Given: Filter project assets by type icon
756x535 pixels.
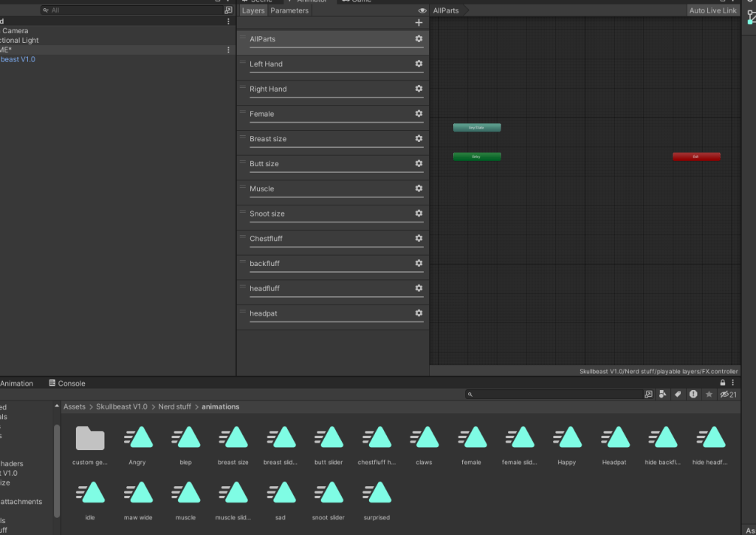Looking at the screenshot, I should tap(663, 395).
